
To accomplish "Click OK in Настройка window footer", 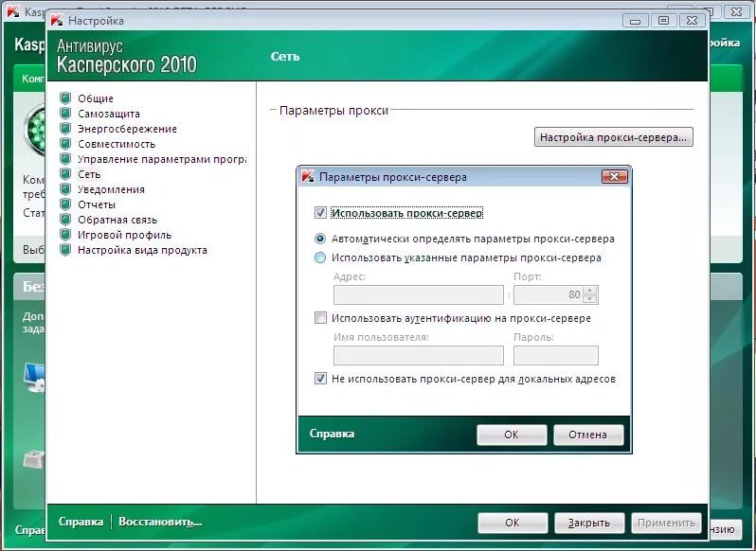I will click(x=513, y=523).
